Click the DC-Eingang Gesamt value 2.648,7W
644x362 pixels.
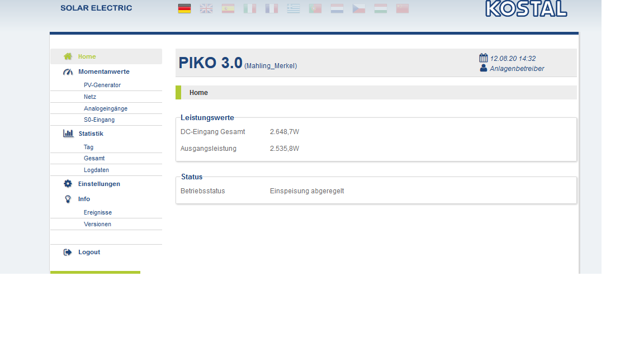(284, 132)
